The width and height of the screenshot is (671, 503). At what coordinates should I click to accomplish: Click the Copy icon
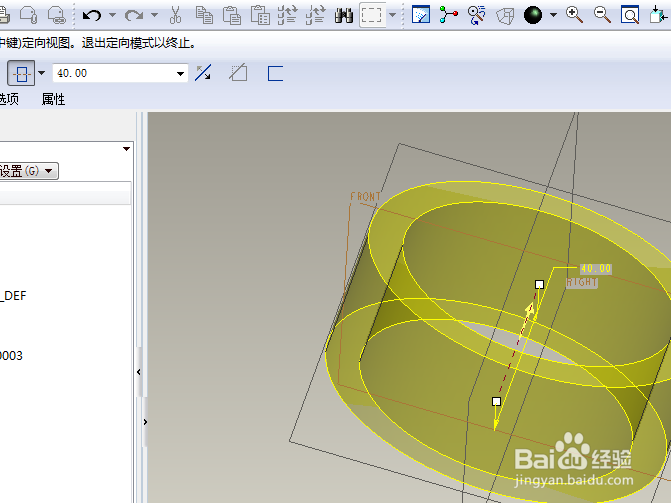(x=204, y=15)
